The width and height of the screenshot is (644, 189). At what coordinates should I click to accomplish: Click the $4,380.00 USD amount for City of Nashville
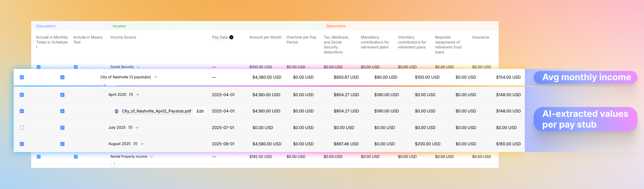267,77
